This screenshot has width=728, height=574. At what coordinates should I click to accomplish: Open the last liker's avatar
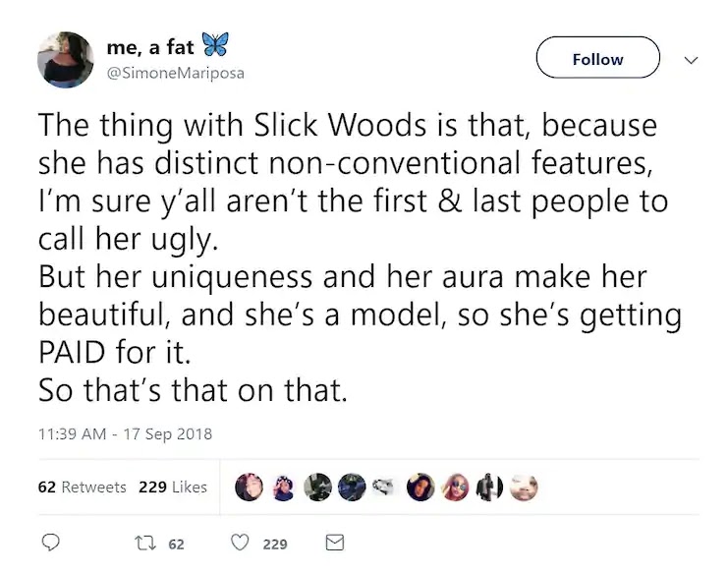point(524,488)
